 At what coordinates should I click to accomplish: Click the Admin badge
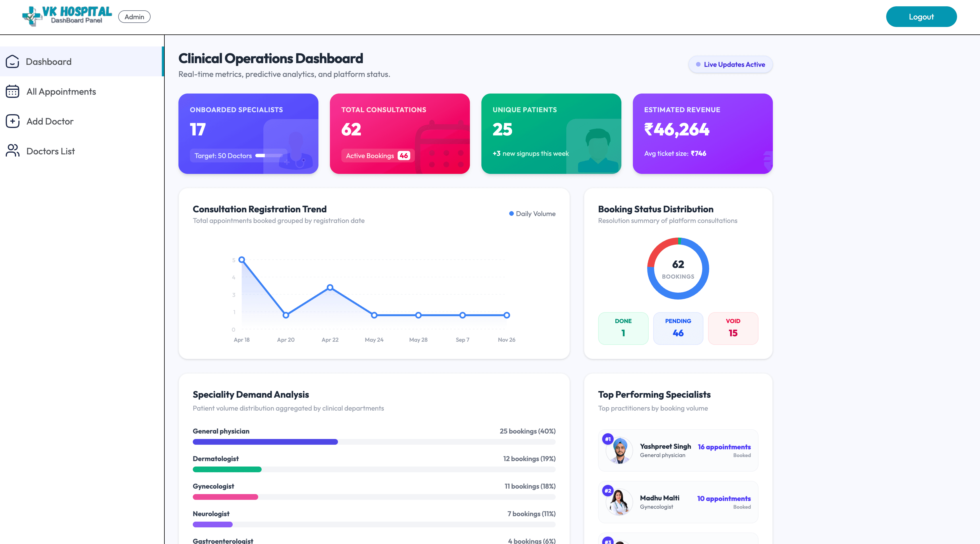pyautogui.click(x=134, y=17)
